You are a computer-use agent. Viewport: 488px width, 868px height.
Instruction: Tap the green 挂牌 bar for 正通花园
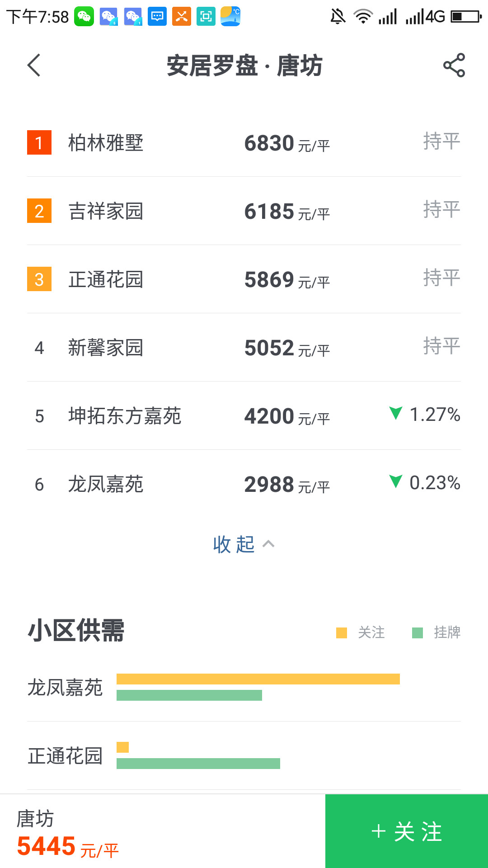[198, 764]
